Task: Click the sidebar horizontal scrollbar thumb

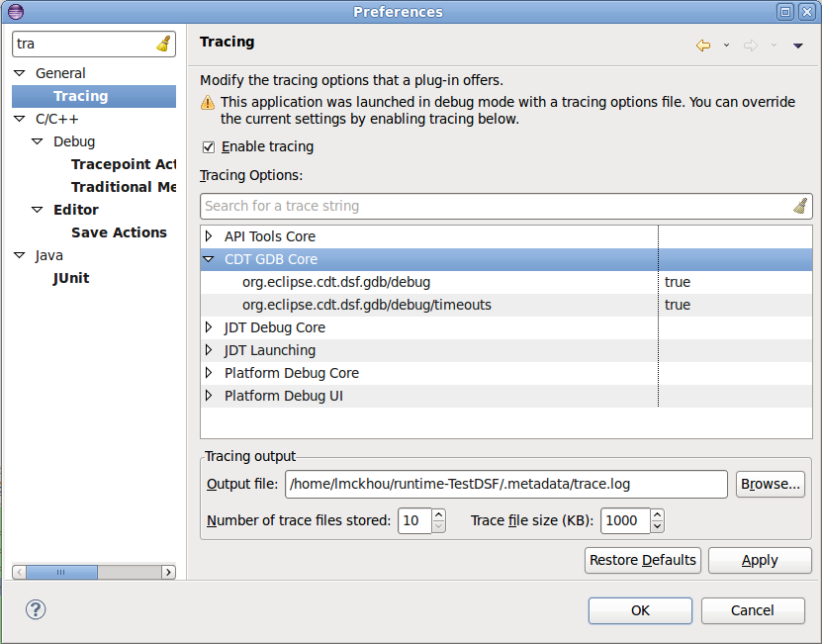Action: 62,572
